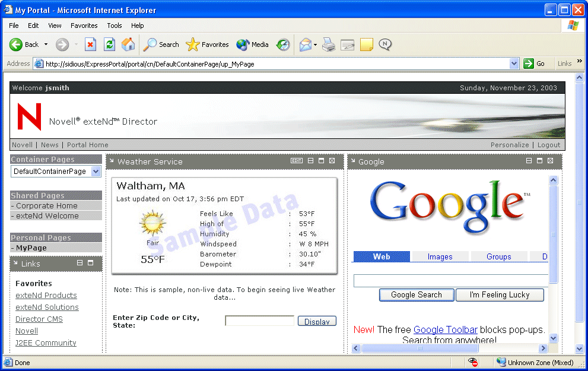Click the Forward arrow icon

(x=62, y=45)
